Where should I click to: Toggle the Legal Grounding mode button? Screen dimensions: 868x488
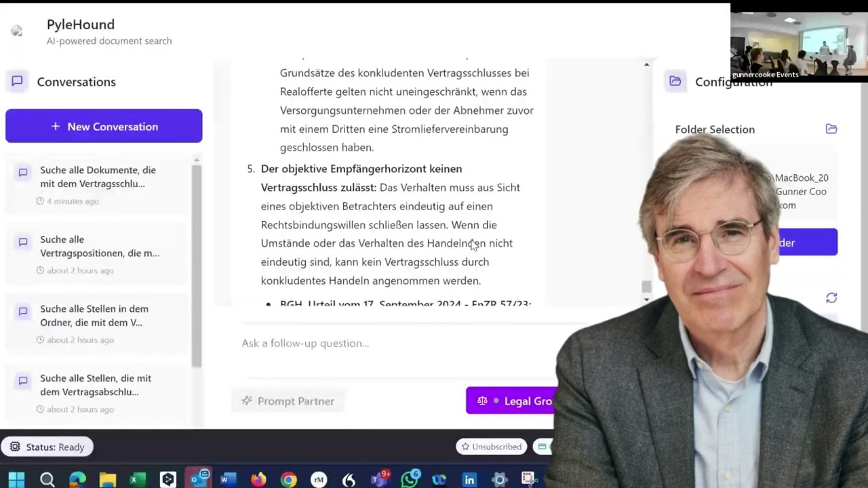point(512,401)
